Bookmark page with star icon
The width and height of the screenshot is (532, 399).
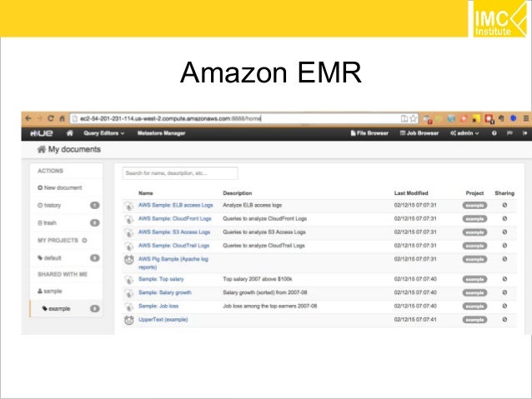point(414,118)
